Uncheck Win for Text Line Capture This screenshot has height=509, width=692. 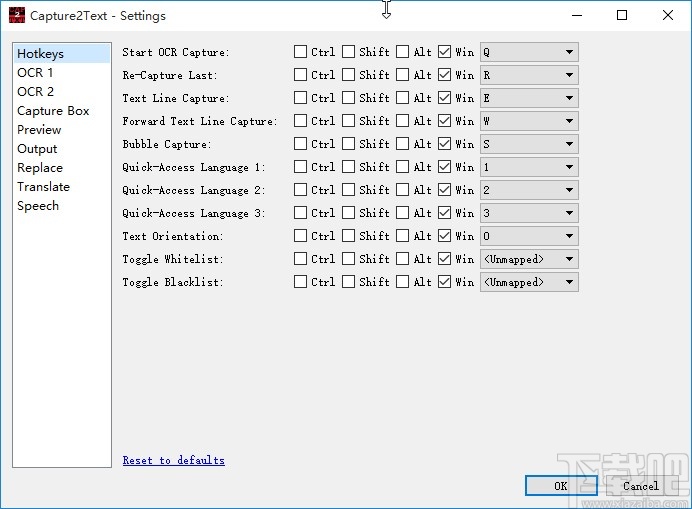click(445, 98)
